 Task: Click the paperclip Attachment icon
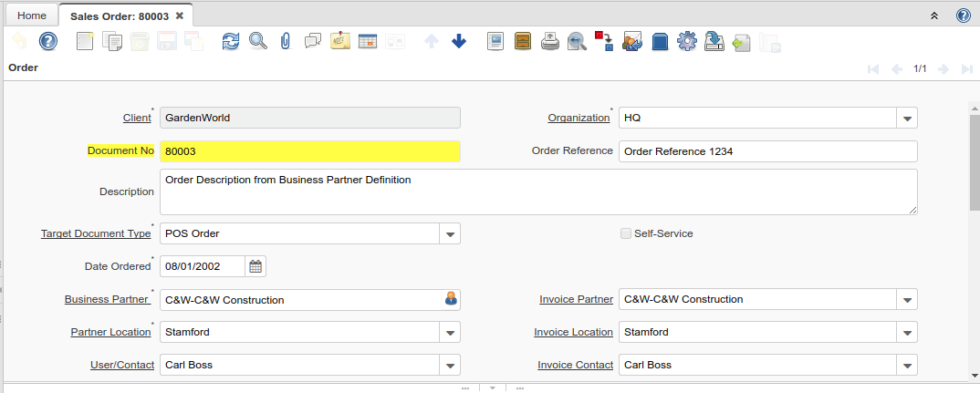285,41
